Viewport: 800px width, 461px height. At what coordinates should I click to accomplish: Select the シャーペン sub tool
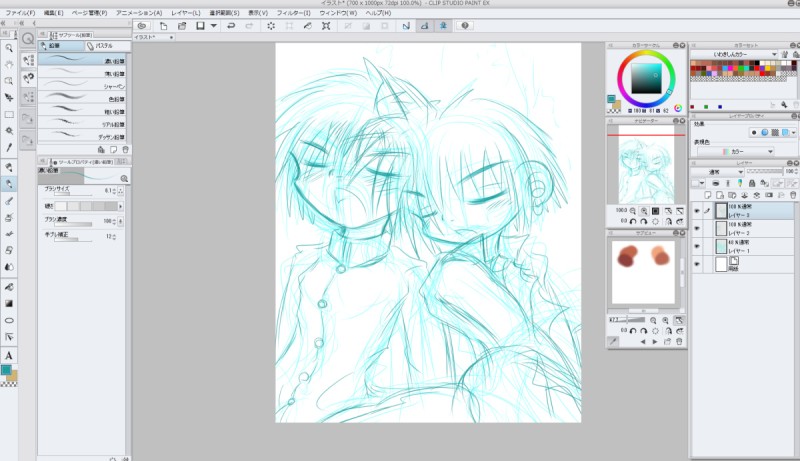pyautogui.click(x=82, y=85)
